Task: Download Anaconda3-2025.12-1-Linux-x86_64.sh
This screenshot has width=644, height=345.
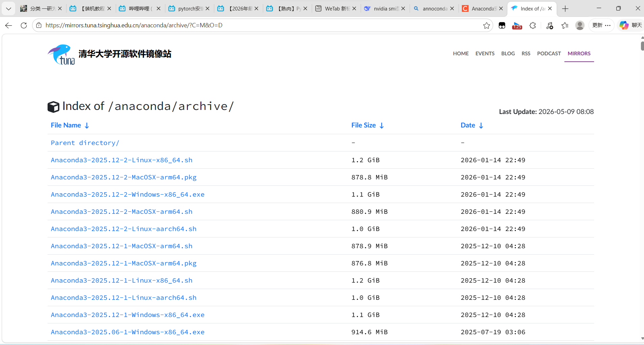Action: pos(121,281)
